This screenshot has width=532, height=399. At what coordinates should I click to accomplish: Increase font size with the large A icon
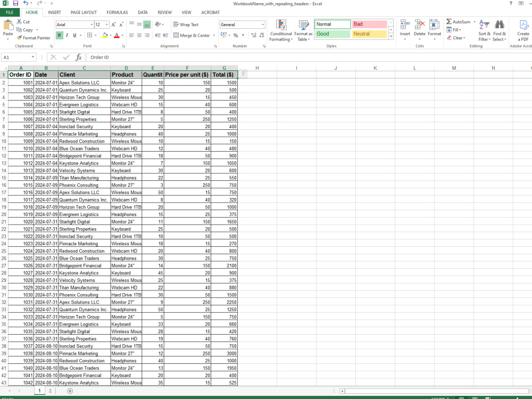point(114,24)
